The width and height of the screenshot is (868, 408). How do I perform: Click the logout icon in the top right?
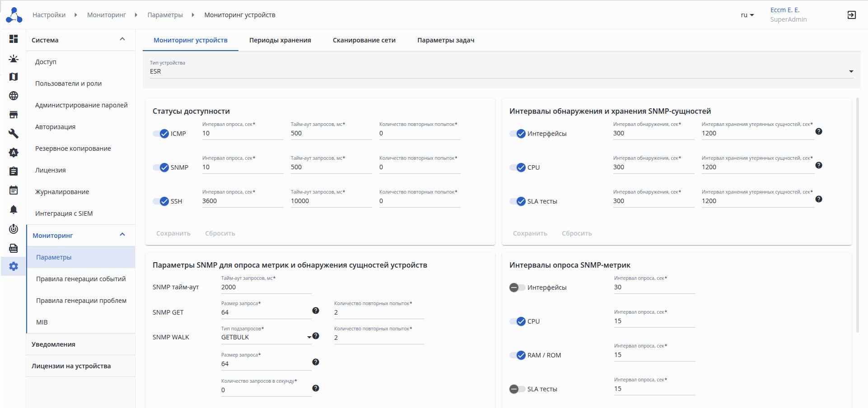pos(851,15)
